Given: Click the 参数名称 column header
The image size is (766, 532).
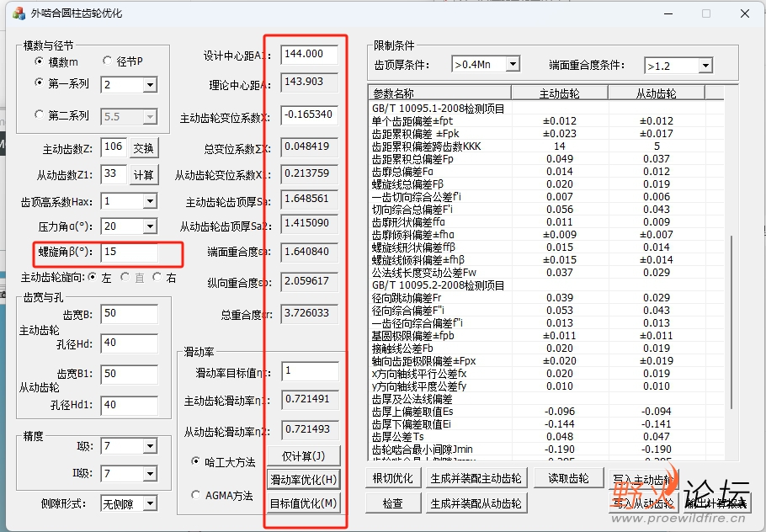Looking at the screenshot, I should pos(439,93).
